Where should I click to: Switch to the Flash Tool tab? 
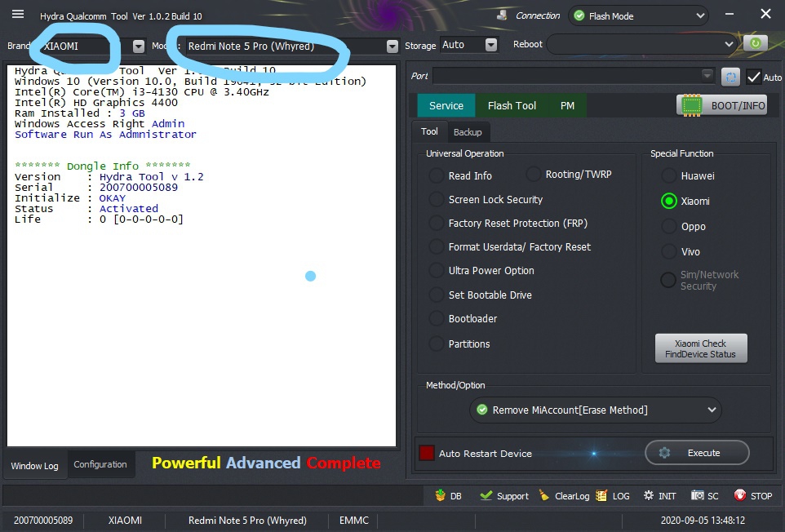pos(512,105)
